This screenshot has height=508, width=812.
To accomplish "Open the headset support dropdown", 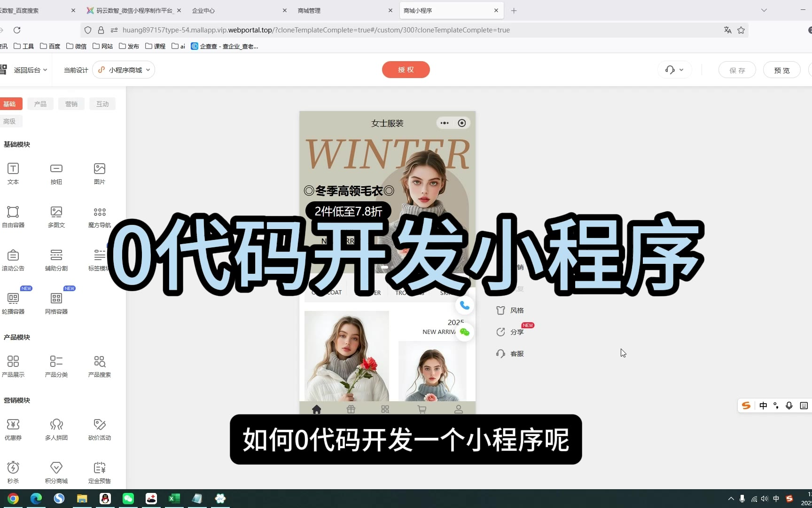I will pyautogui.click(x=674, y=70).
